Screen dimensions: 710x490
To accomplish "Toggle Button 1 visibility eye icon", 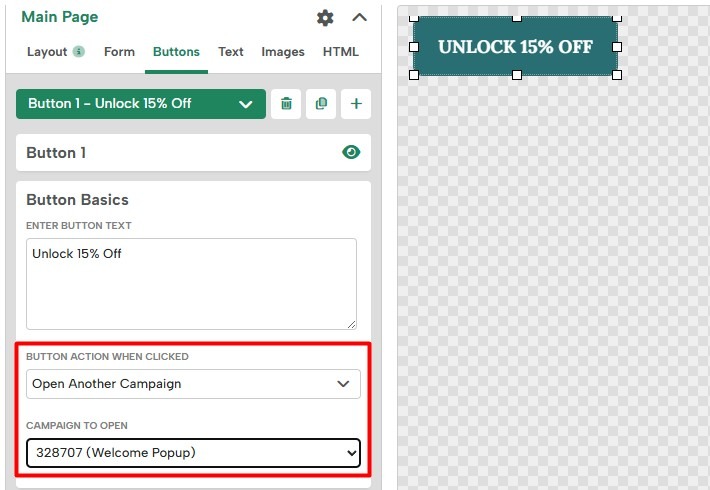I will pos(351,152).
